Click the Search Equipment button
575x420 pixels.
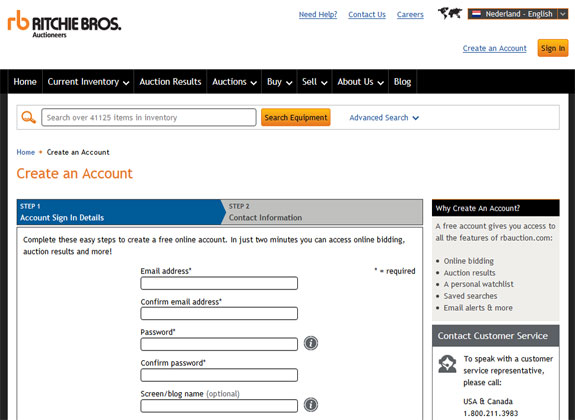tap(296, 117)
